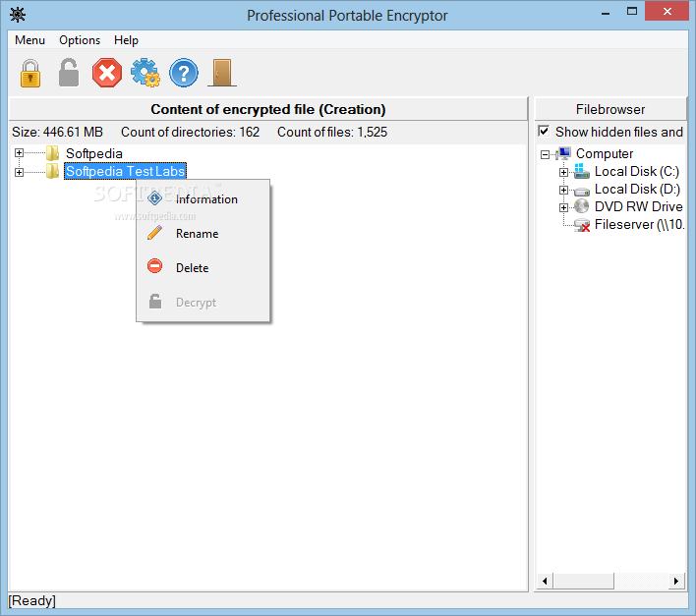Select the Softpedia Test Labs label
The height and width of the screenshot is (616, 696).
point(125,171)
